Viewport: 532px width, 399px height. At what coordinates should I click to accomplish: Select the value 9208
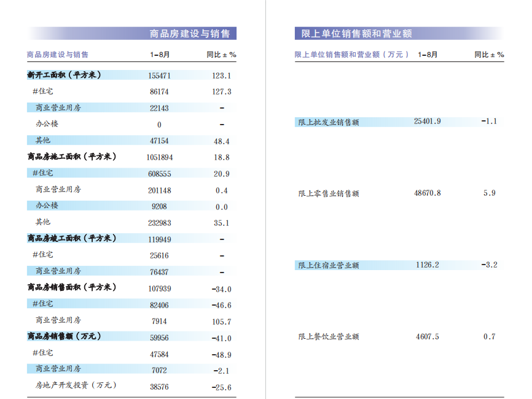coord(159,206)
